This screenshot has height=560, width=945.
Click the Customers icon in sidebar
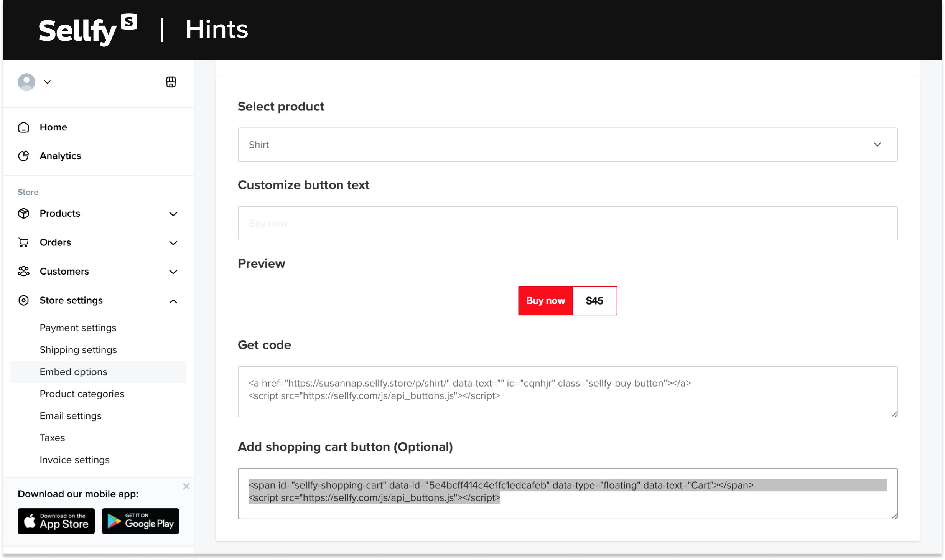pyautogui.click(x=24, y=271)
